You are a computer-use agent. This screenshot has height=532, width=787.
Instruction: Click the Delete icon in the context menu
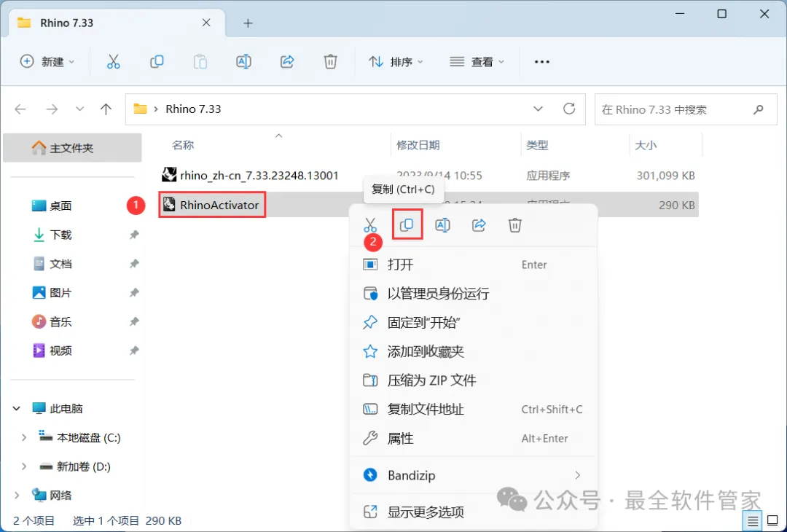coord(515,225)
